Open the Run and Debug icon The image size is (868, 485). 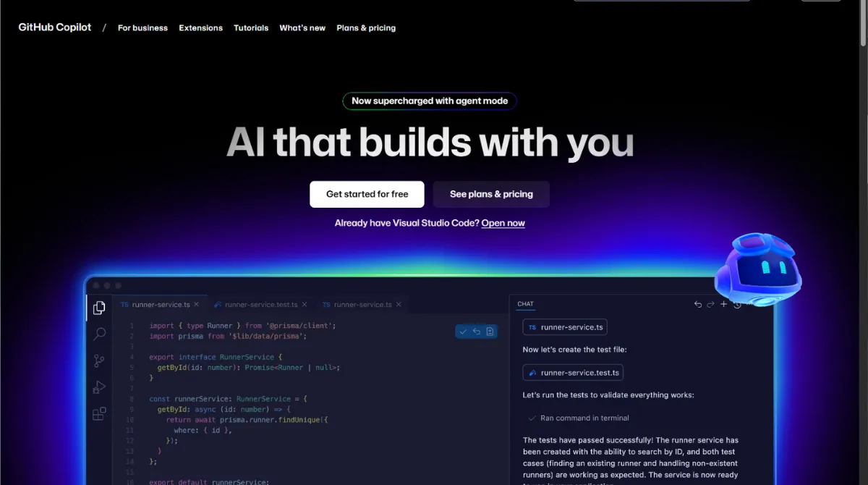click(99, 387)
